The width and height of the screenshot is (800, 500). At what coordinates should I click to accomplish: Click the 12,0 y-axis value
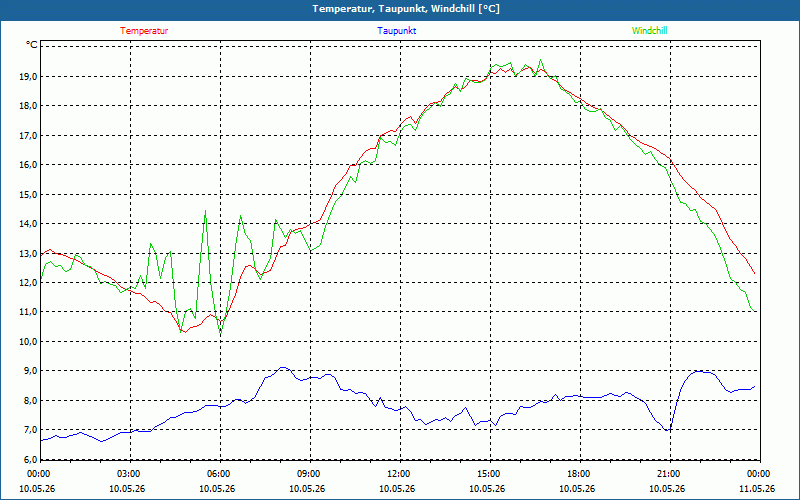29,283
